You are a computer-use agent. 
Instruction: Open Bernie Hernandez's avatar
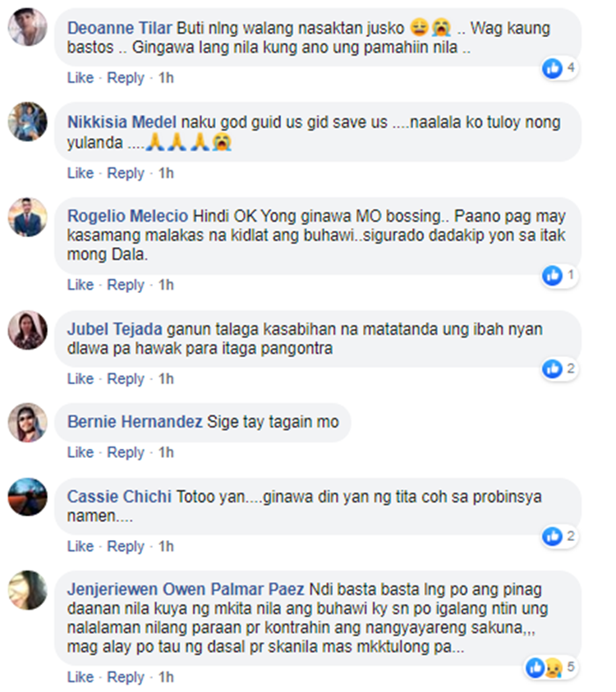[x=27, y=423]
